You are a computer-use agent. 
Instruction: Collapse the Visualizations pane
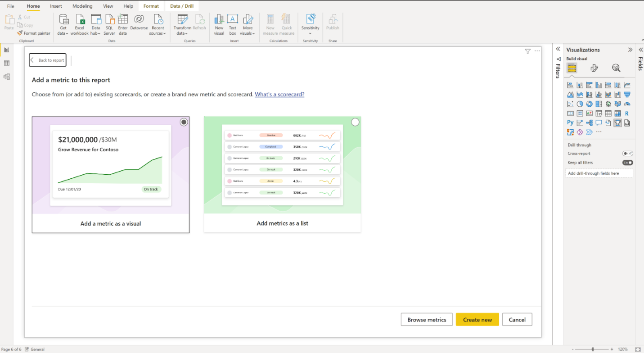(x=630, y=50)
